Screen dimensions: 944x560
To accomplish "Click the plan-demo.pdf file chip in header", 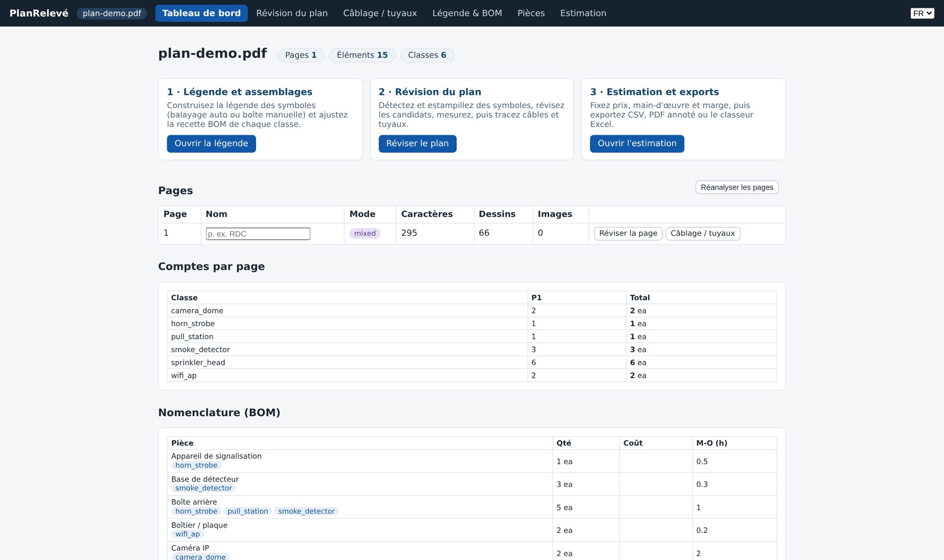I will pyautogui.click(x=112, y=13).
